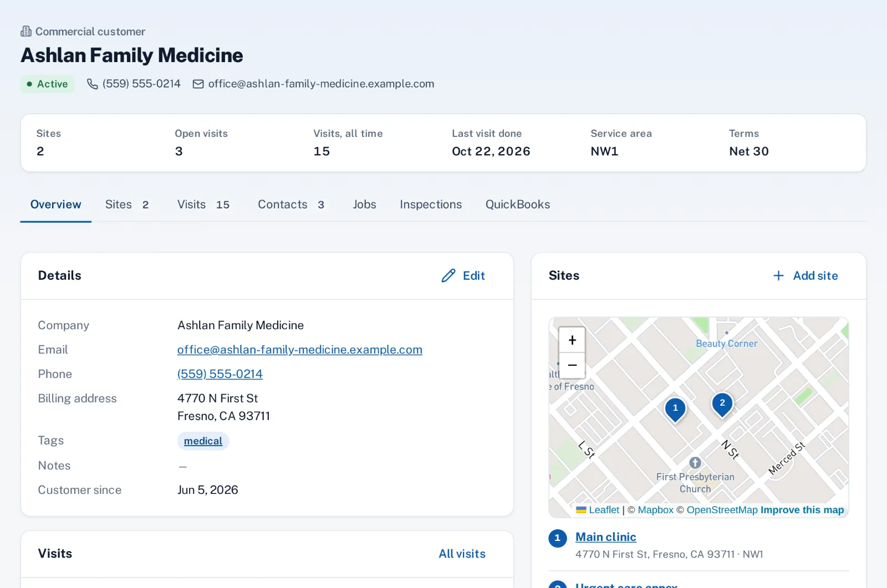The image size is (887, 588).
Task: Zoom in on the sites map
Action: pos(572,340)
